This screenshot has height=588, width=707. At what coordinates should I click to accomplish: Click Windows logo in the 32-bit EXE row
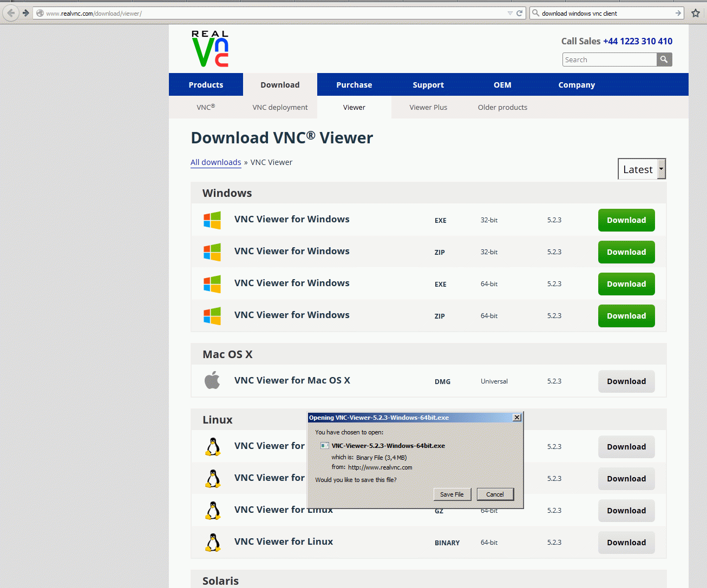coord(212,220)
